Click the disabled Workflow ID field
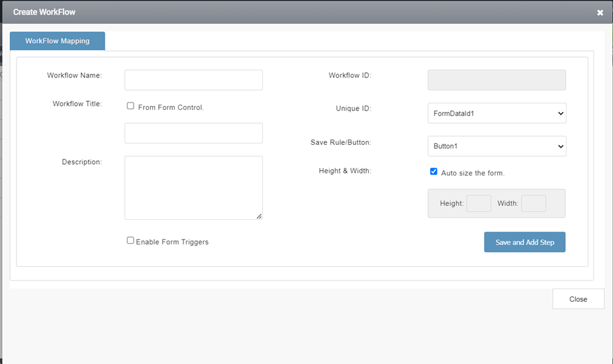Viewport: 613px width, 364px height. (497, 80)
